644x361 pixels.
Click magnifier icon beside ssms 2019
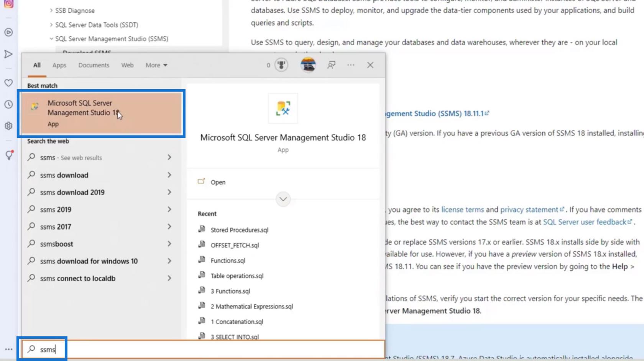[x=31, y=209]
